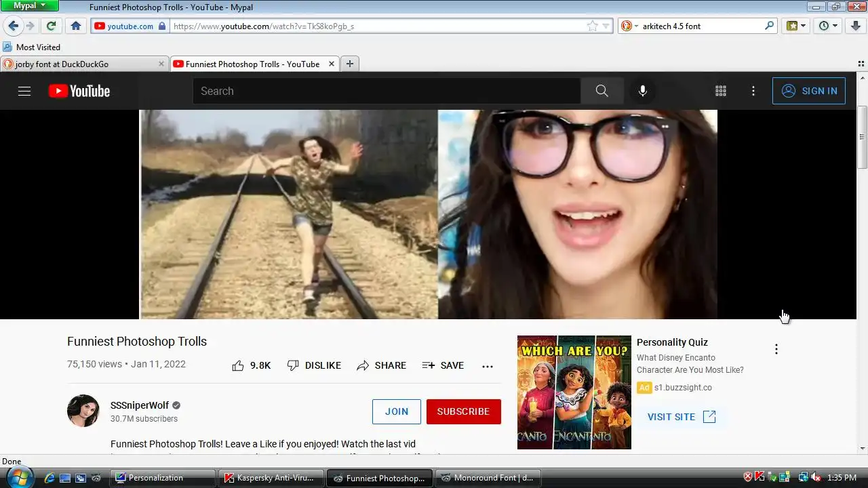Click the SIGN IN button
This screenshot has width=868, height=488.
coord(809,91)
